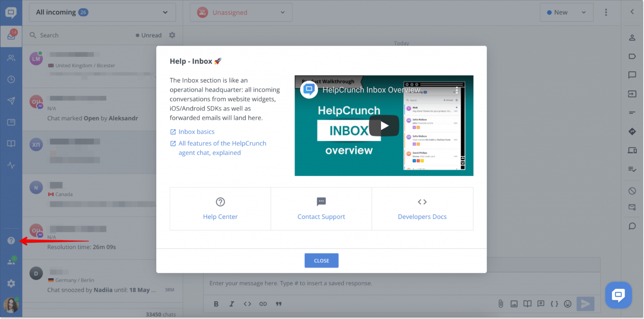The height and width of the screenshot is (319, 644).
Task: Open the Unassigned agent dropdown
Action: tap(241, 12)
